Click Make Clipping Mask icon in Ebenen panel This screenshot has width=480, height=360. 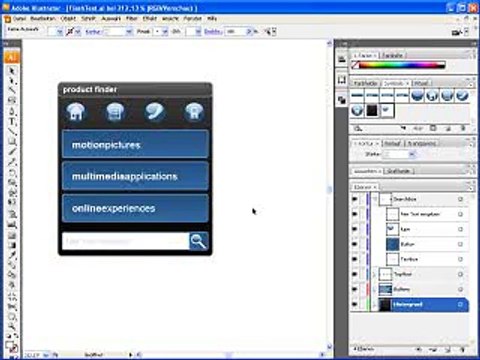coord(418,349)
